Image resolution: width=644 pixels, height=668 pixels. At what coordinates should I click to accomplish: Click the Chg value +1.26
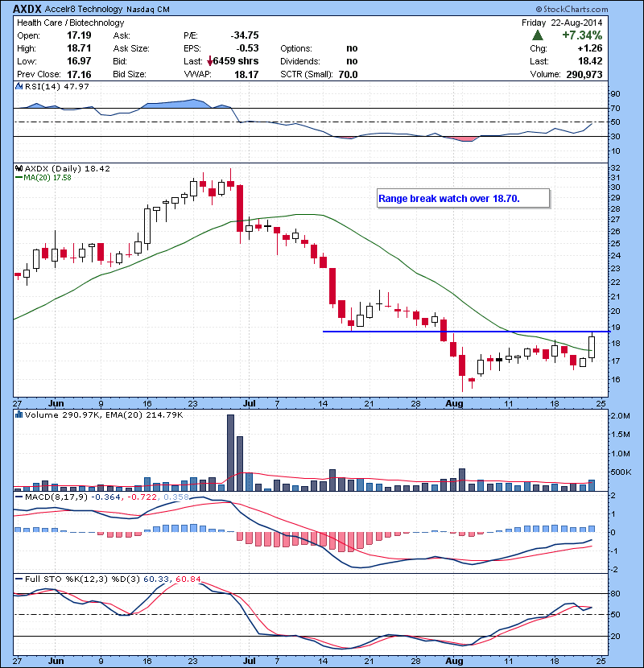[x=590, y=48]
